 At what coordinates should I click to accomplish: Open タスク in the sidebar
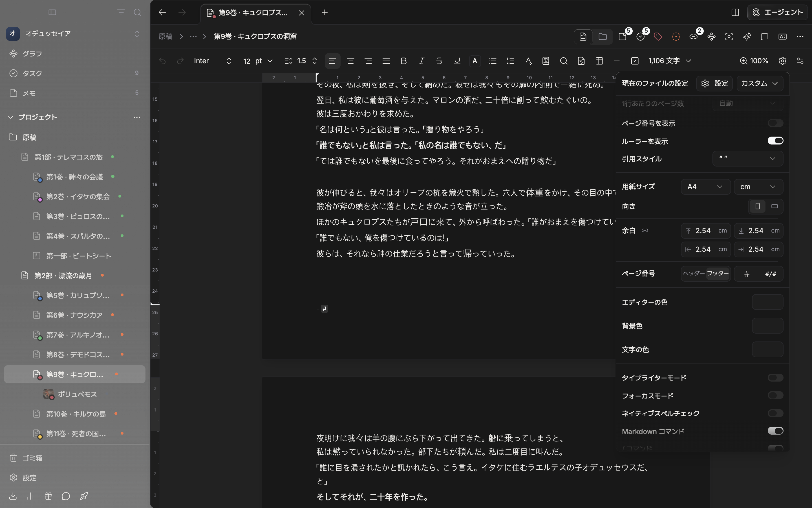click(74, 73)
